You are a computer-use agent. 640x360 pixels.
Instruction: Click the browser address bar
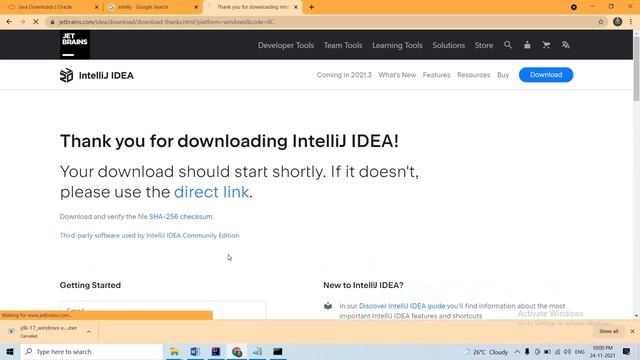[x=322, y=22]
